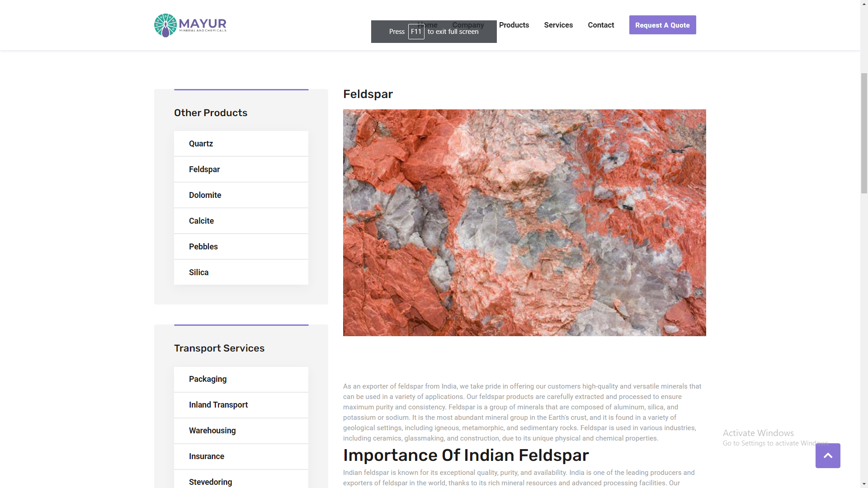The image size is (868, 488).
Task: Open the Services menu
Action: [558, 25]
